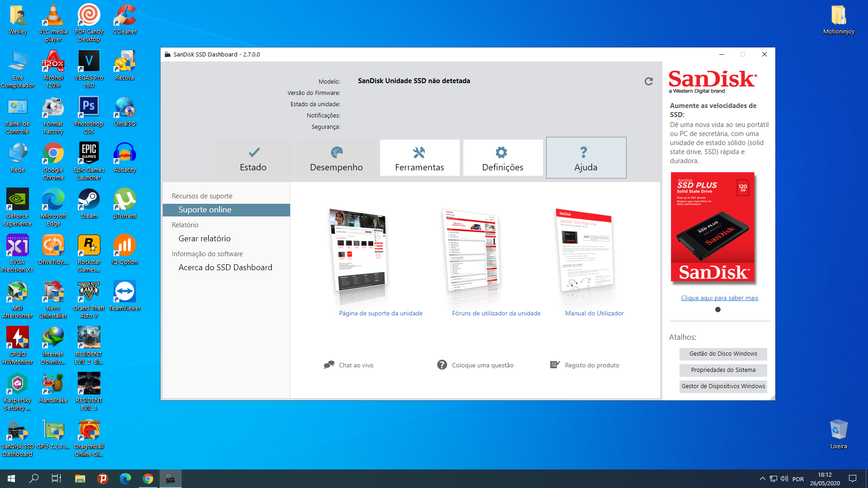Select Audacity desktop icon

pyautogui.click(x=125, y=158)
